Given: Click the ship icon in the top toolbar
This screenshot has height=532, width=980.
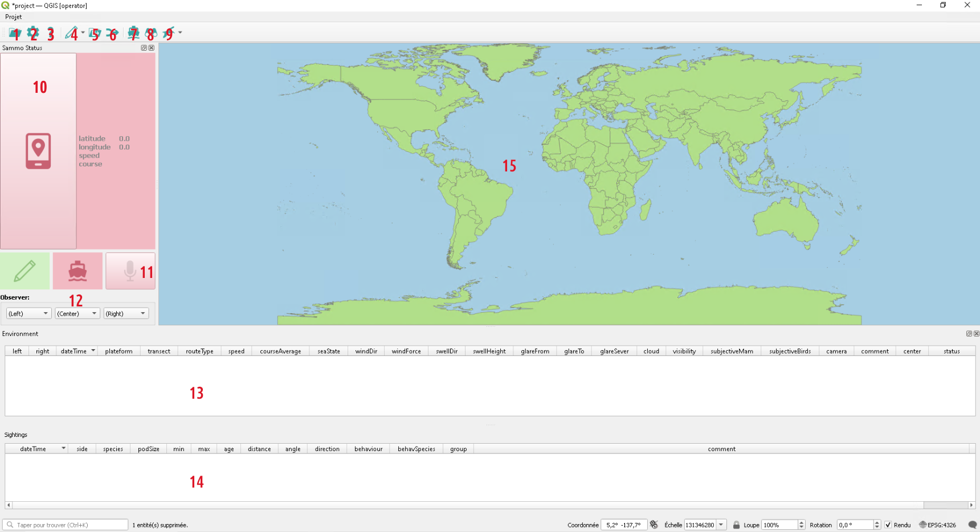Looking at the screenshot, I should tap(133, 33).
